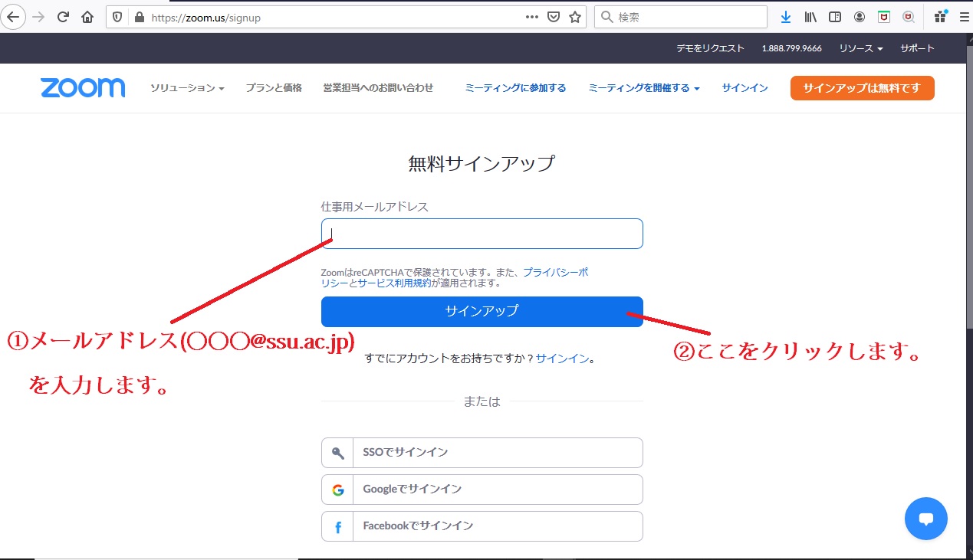
Task: Open the page actions three-dot menu
Action: click(x=532, y=17)
